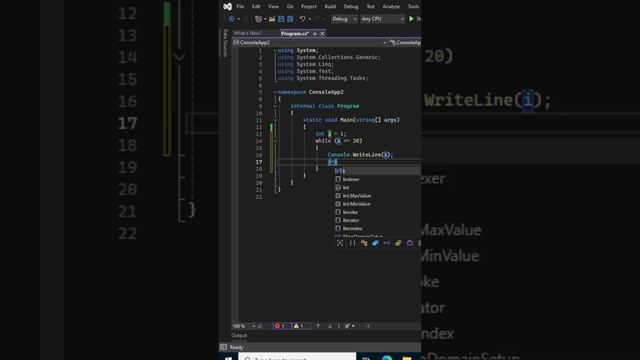
Task: Expand the Undo history dropdown arrow
Action: coord(310,19)
